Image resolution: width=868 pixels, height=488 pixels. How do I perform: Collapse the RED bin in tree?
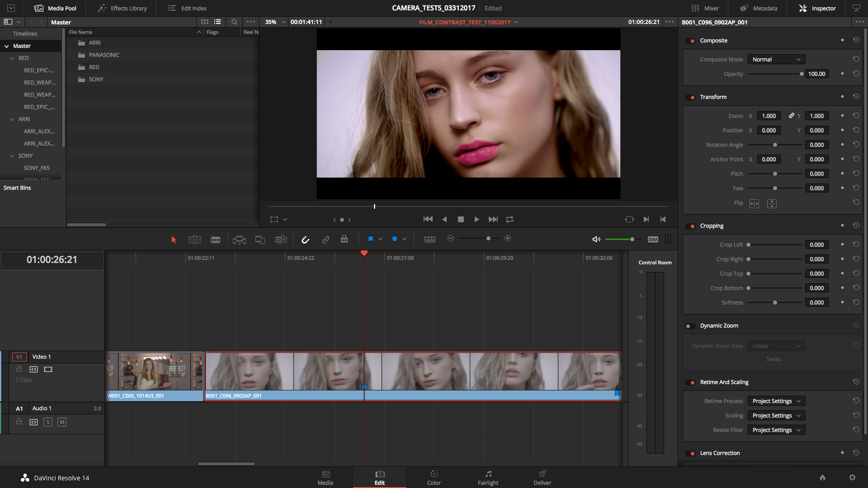point(12,58)
